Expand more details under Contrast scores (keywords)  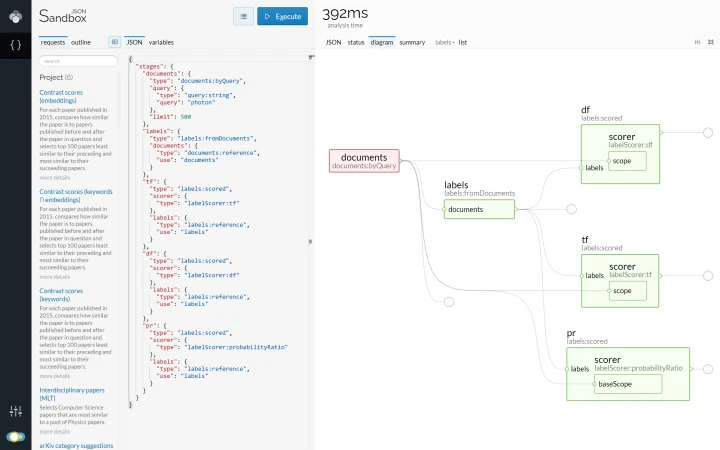(x=55, y=376)
